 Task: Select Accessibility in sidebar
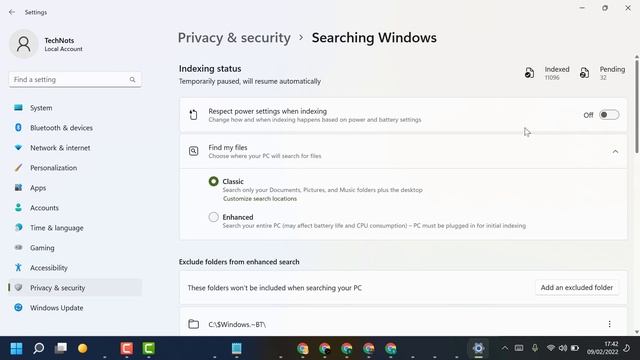[x=75, y=268]
